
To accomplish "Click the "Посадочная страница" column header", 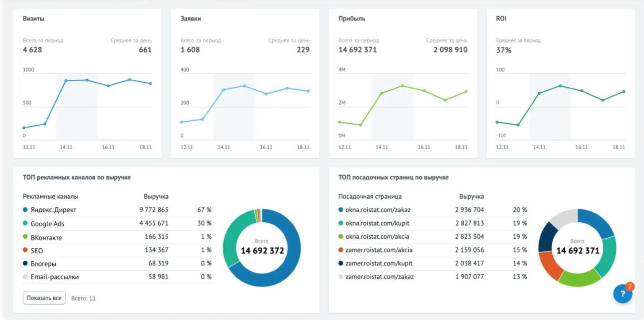I will 370,196.
